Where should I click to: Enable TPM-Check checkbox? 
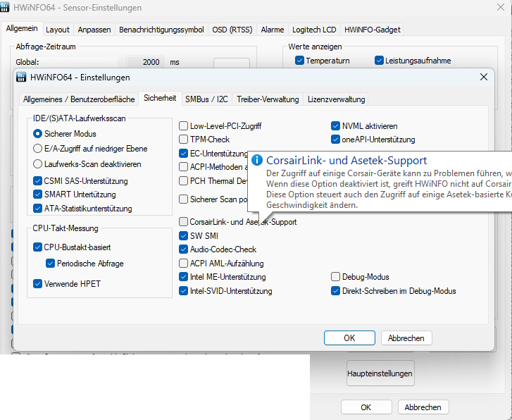[x=184, y=140]
